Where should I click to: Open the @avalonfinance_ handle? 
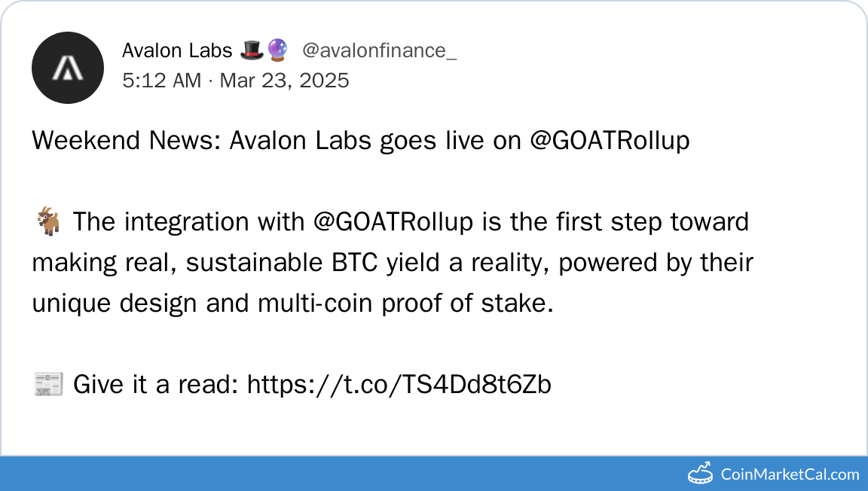(379, 51)
